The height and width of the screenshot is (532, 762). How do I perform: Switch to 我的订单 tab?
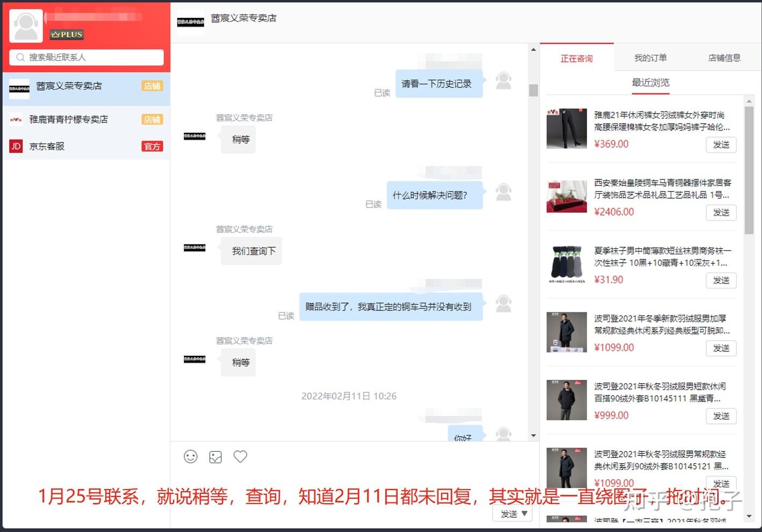tap(650, 57)
